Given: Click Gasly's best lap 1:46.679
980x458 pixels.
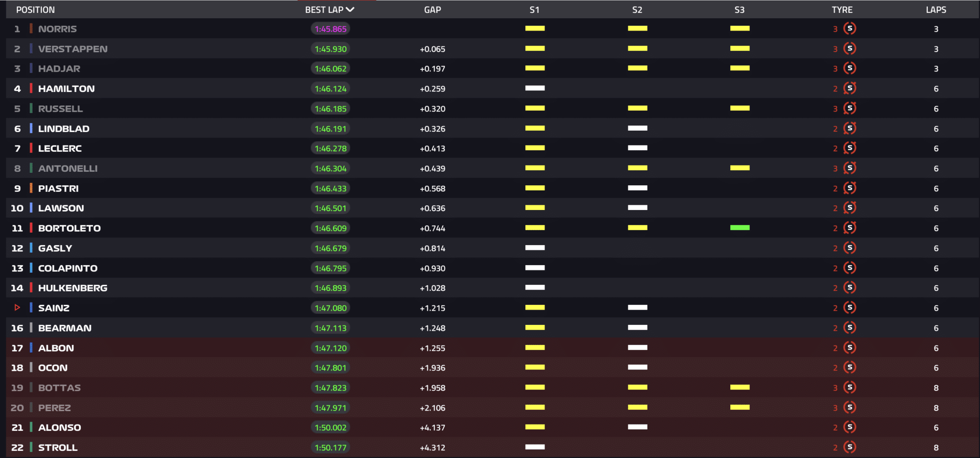Looking at the screenshot, I should (x=331, y=248).
